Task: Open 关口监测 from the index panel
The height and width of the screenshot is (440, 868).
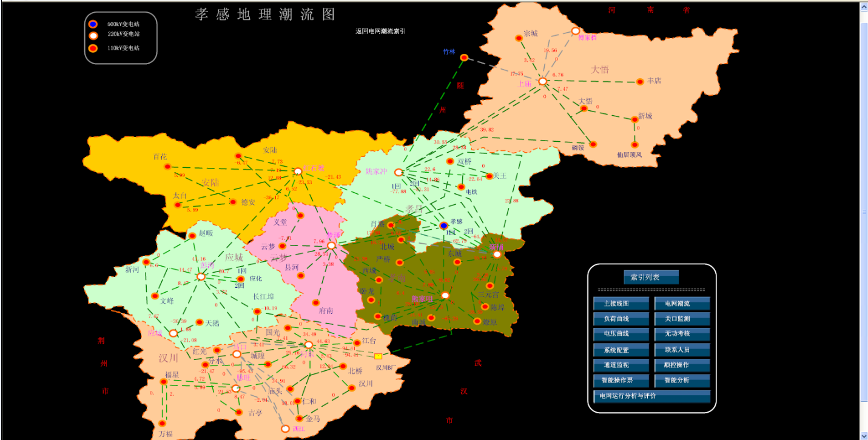Action: 682,319
